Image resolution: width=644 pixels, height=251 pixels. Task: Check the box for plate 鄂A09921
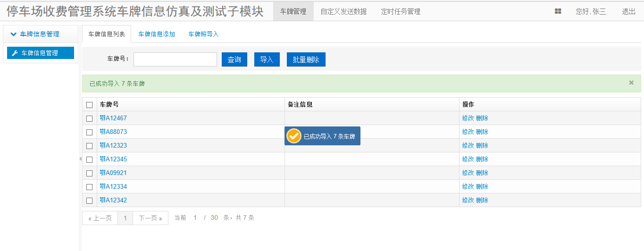[90, 173]
